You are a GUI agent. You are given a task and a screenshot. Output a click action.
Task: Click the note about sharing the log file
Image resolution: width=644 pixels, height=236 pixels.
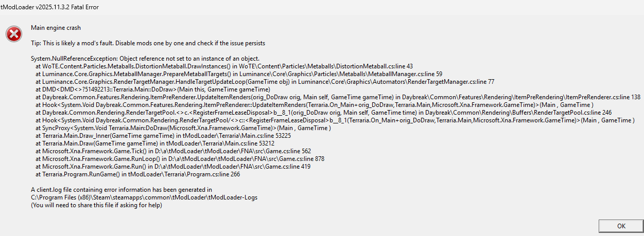tap(96, 205)
